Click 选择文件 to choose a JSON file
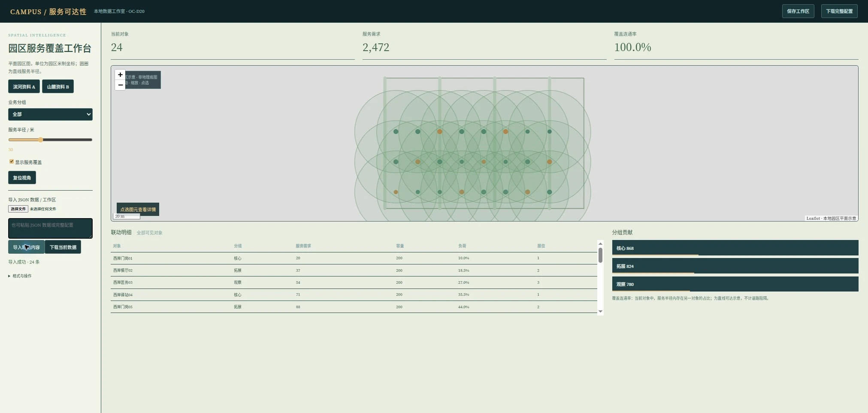Viewport: 868px width, 413px height. pos(18,209)
